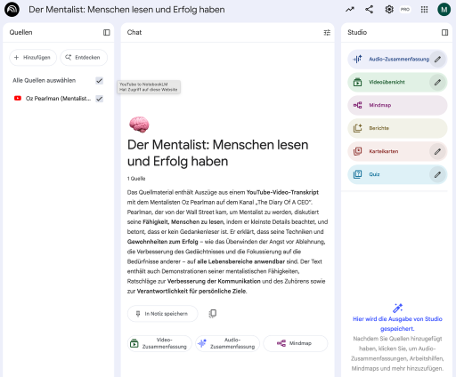Edit Karteikarten options pencil
456x377 pixels.
[438, 151]
